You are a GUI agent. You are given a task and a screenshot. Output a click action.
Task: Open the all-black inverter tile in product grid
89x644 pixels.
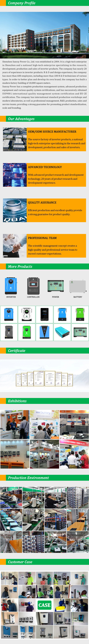44,315
